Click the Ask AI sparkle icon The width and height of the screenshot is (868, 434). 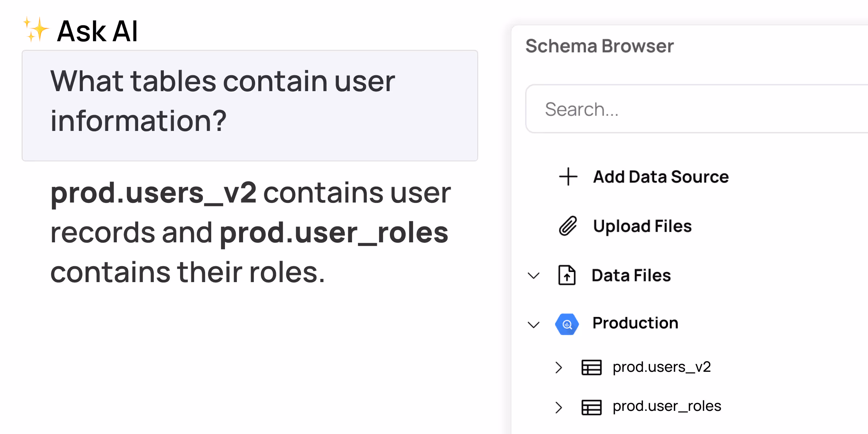click(x=35, y=30)
